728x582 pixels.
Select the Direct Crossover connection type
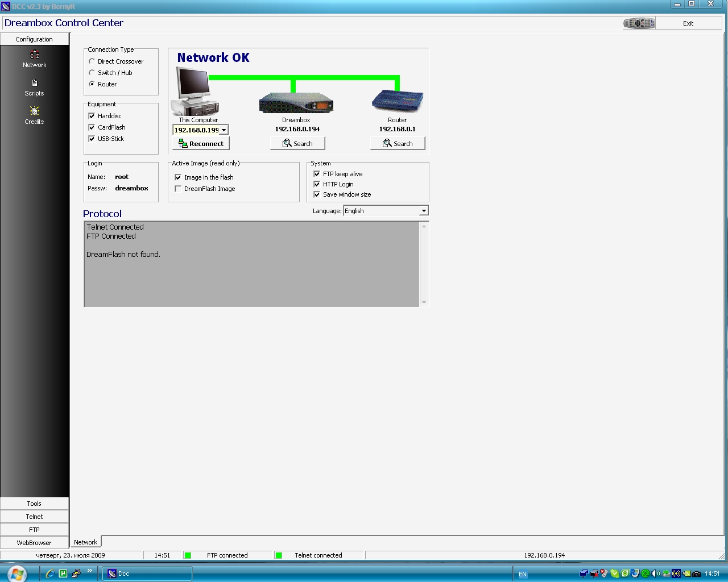(x=92, y=61)
